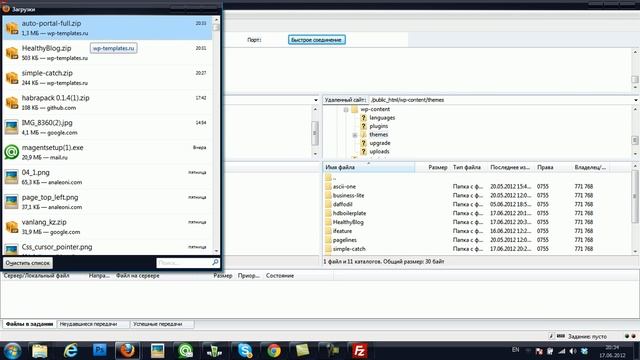Open the remote site path dropdown
Viewport: 640px width, 360px height.
click(x=636, y=100)
